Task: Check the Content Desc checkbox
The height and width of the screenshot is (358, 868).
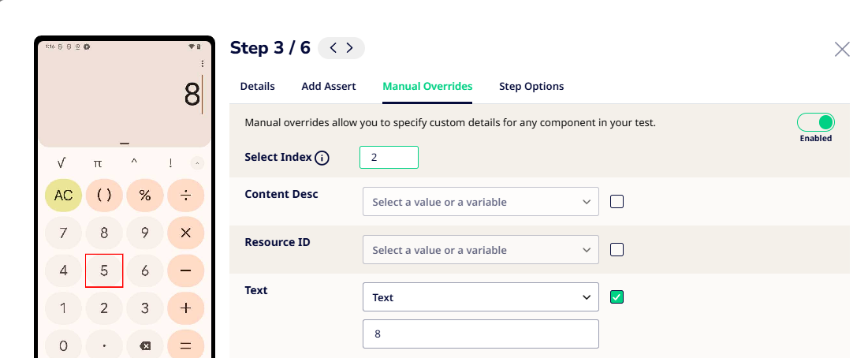Action: [x=617, y=202]
